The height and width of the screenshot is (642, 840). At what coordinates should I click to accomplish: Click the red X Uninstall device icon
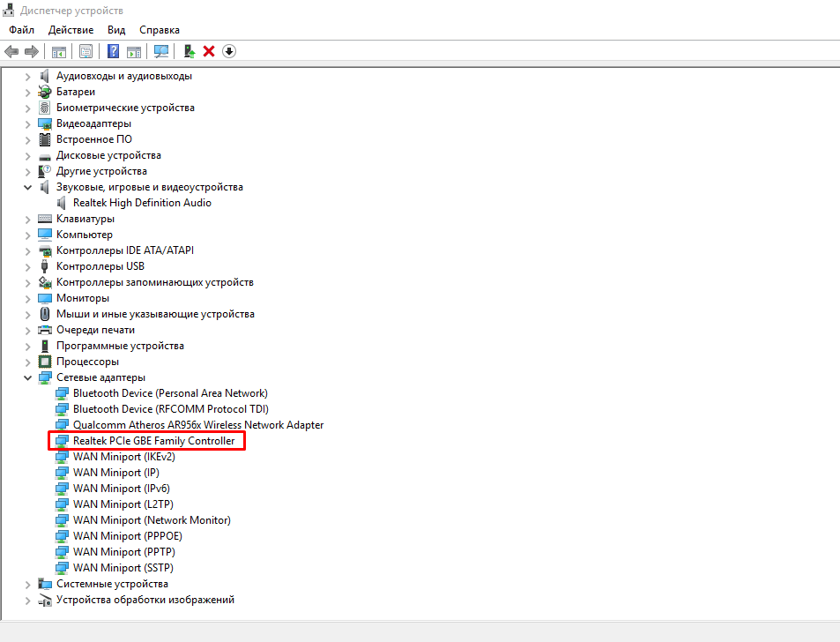click(209, 51)
